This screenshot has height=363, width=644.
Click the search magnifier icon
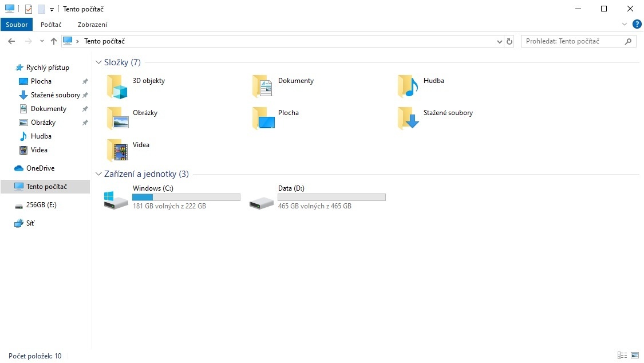click(x=628, y=41)
